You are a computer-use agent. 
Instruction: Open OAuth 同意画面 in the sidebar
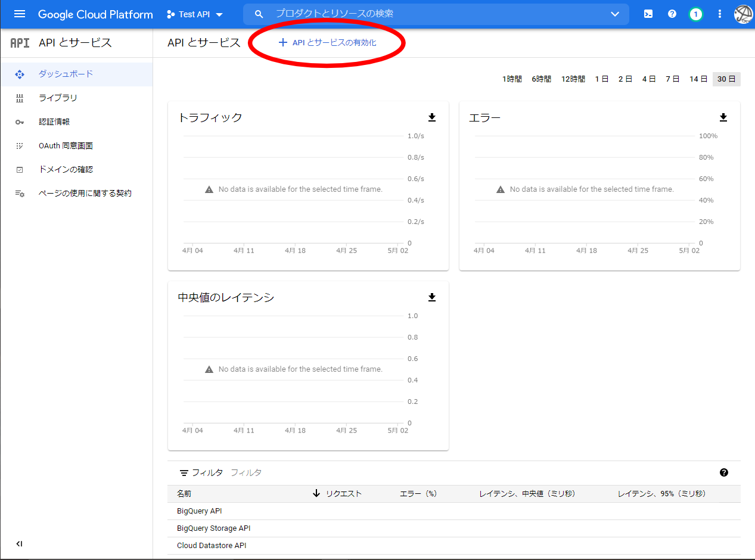(x=76, y=145)
